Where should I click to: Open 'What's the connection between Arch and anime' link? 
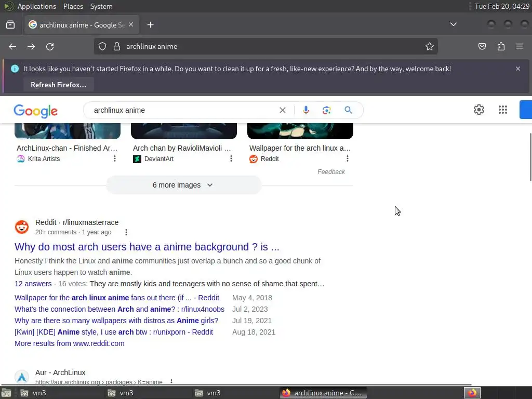[x=119, y=310]
